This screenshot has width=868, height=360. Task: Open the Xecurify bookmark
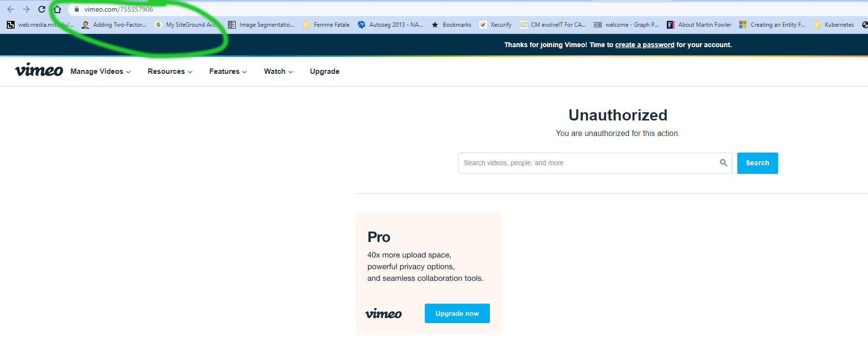pos(495,25)
